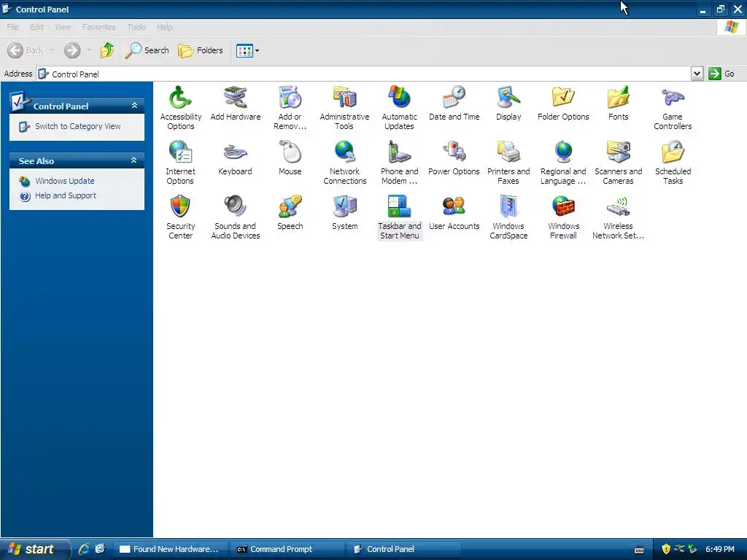Open the address bar dropdown

[697, 74]
